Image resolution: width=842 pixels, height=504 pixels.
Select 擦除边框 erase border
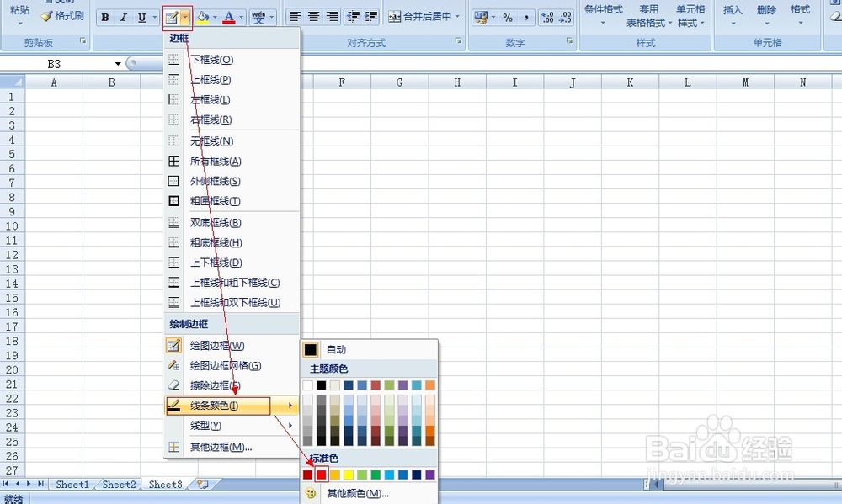click(x=232, y=385)
